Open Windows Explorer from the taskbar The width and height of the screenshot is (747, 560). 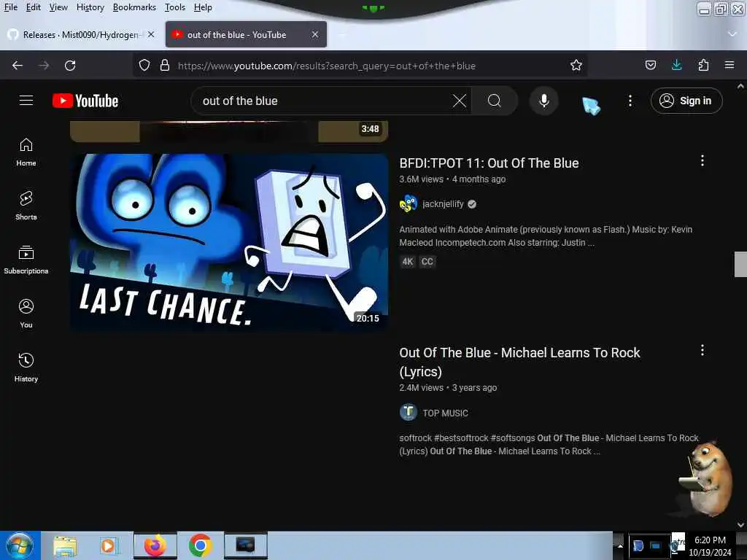point(65,545)
